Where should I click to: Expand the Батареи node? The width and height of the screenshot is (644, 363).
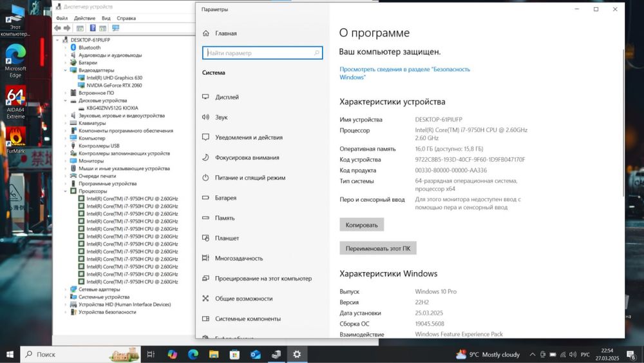pyautogui.click(x=65, y=63)
